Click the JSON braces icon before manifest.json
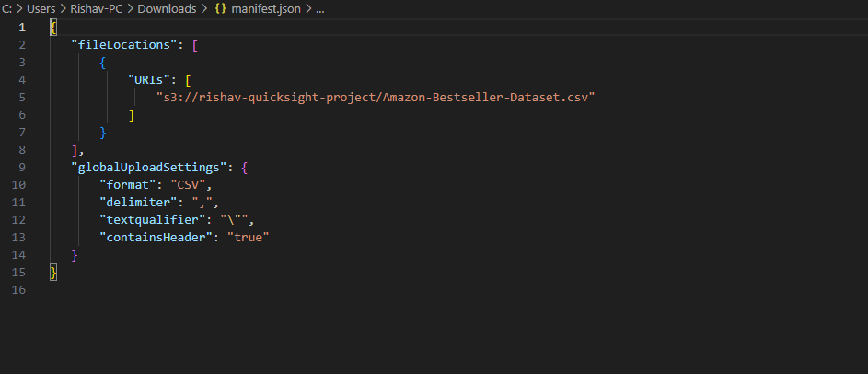 [x=220, y=9]
